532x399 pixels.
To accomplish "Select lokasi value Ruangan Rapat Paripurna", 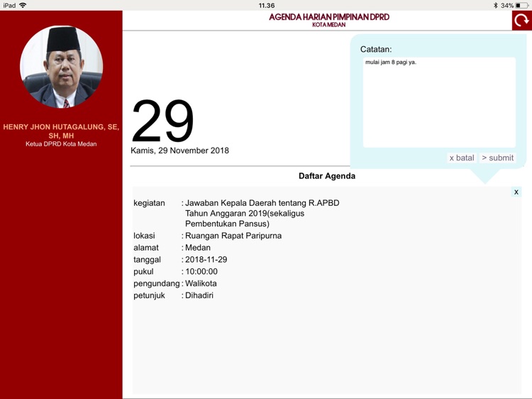I will coord(233,236).
